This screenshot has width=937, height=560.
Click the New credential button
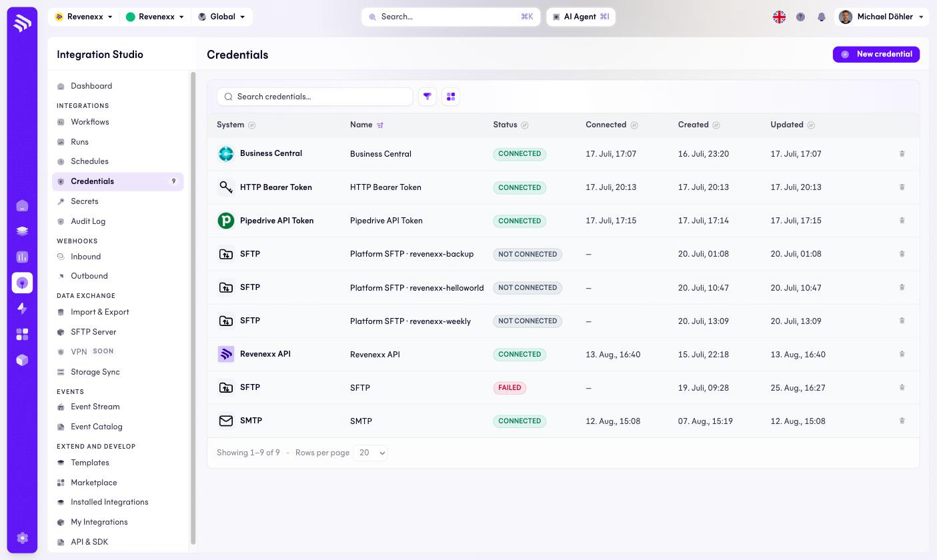876,55
